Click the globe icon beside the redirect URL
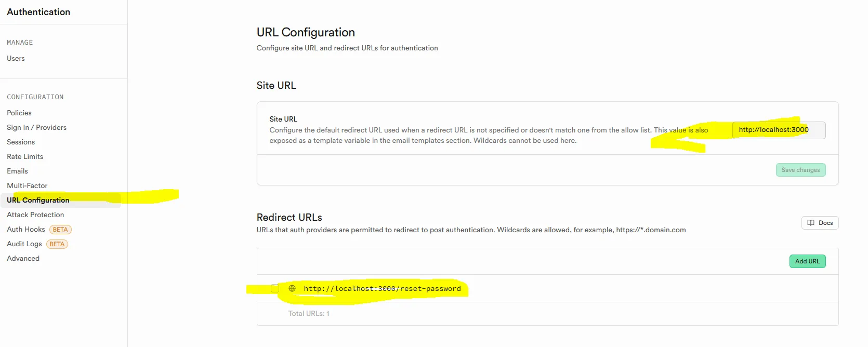Screen dimensions: 868x347 tap(292, 288)
